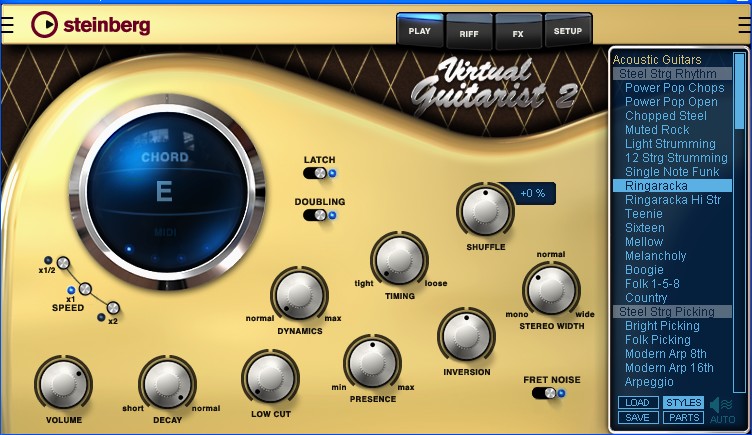This screenshot has width=752, height=435.
Task: Collapse the Steel Strg Picking category
Action: click(672, 311)
